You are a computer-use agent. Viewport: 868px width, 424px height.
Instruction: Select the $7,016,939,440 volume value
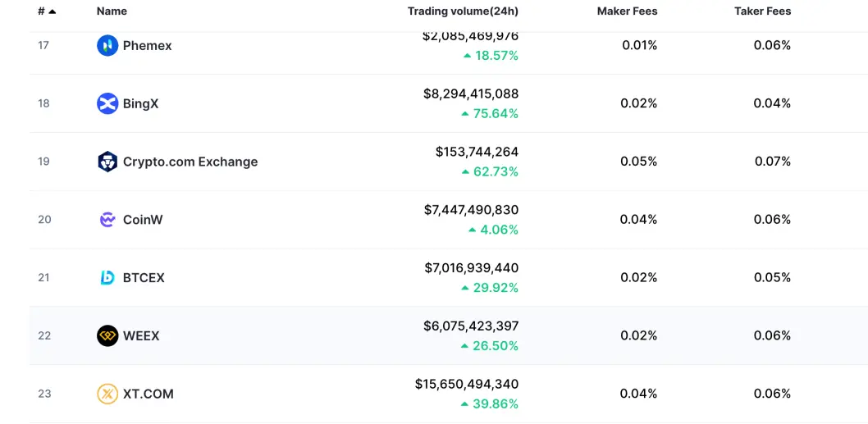coord(472,268)
